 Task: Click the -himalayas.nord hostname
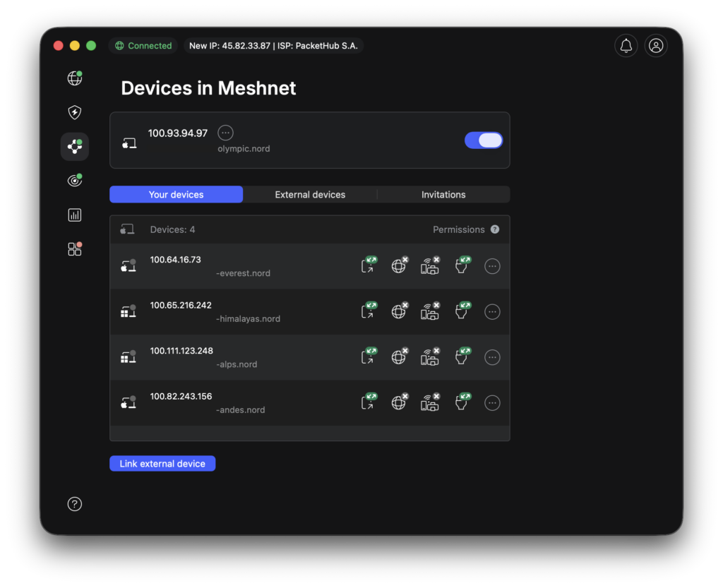tap(248, 319)
